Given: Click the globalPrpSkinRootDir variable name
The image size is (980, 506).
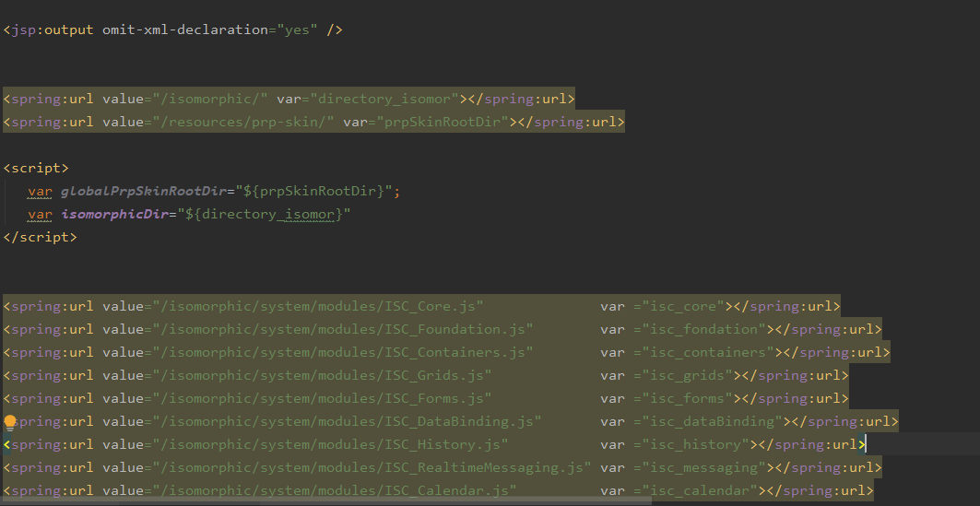Looking at the screenshot, I should (x=143, y=191).
